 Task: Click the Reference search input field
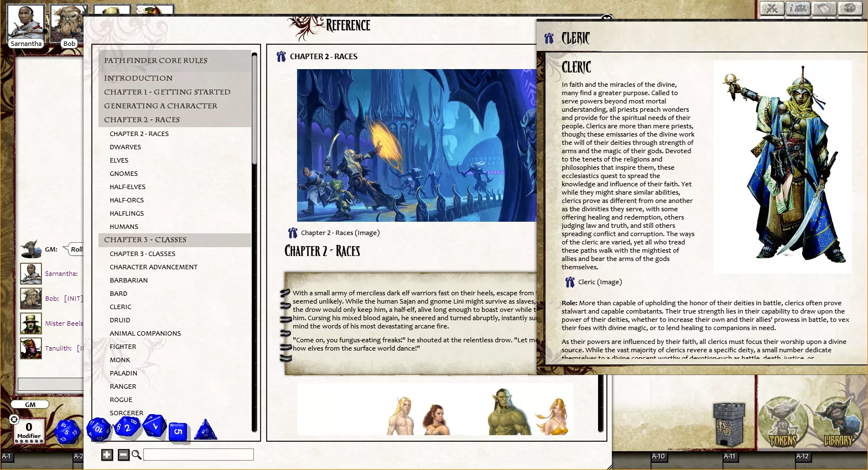point(199,455)
